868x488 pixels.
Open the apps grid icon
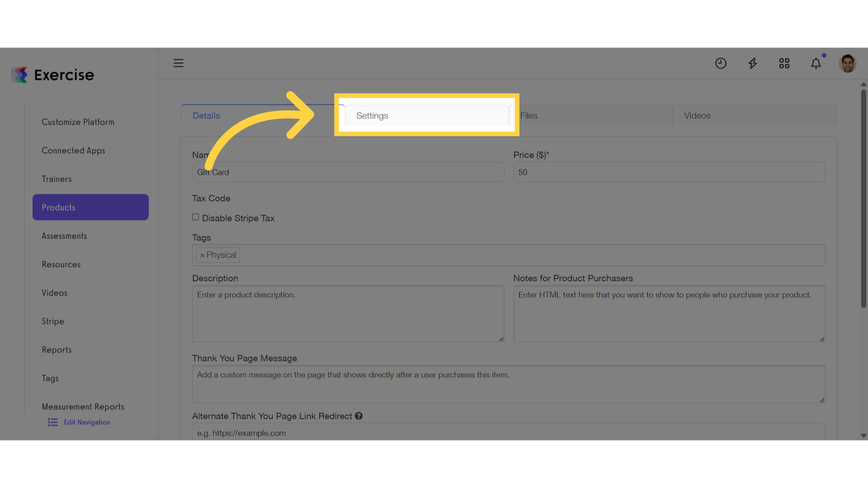coord(784,63)
